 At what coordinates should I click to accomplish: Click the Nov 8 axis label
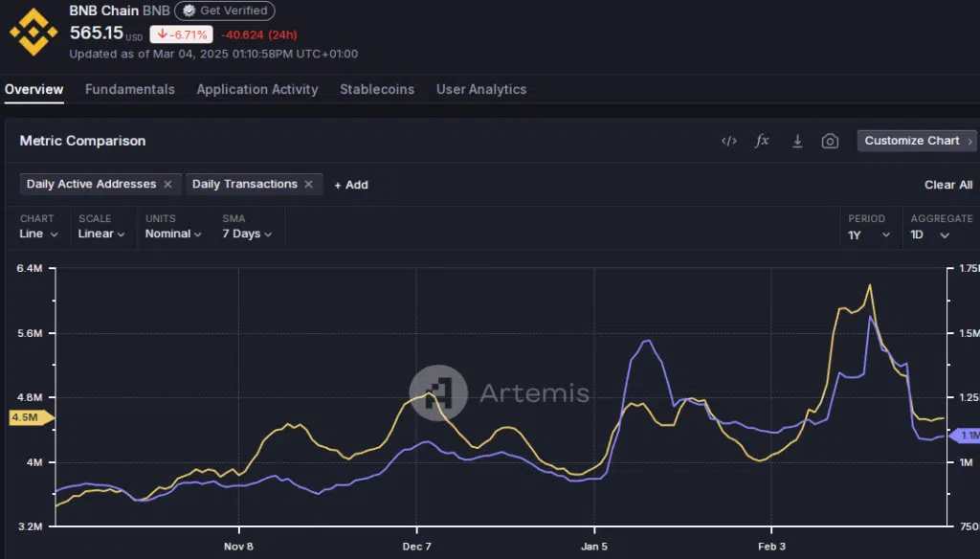pyautogui.click(x=238, y=547)
